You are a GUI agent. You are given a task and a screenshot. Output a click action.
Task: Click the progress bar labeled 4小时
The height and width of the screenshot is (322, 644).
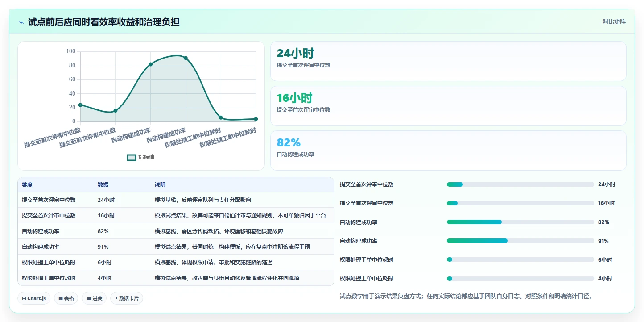pyautogui.click(x=520, y=279)
